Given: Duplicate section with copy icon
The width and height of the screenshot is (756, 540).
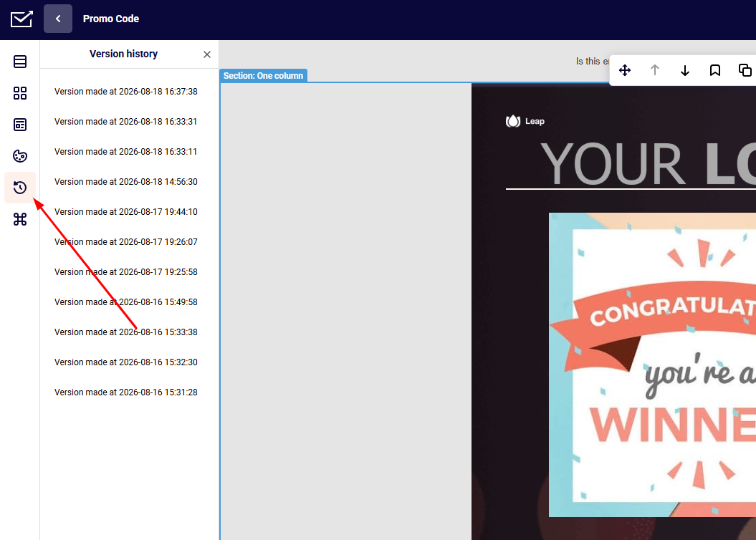Looking at the screenshot, I should (745, 70).
